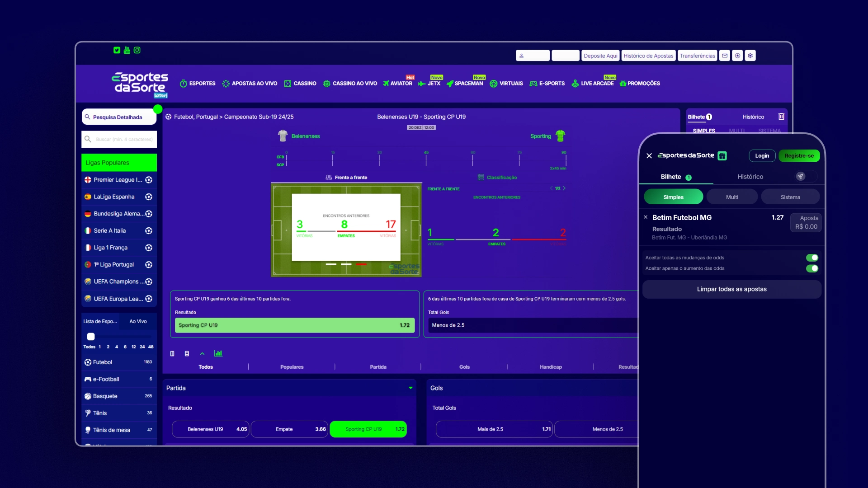Collapse markets with the up chevron
This screenshot has width=868, height=488.
[x=202, y=353]
